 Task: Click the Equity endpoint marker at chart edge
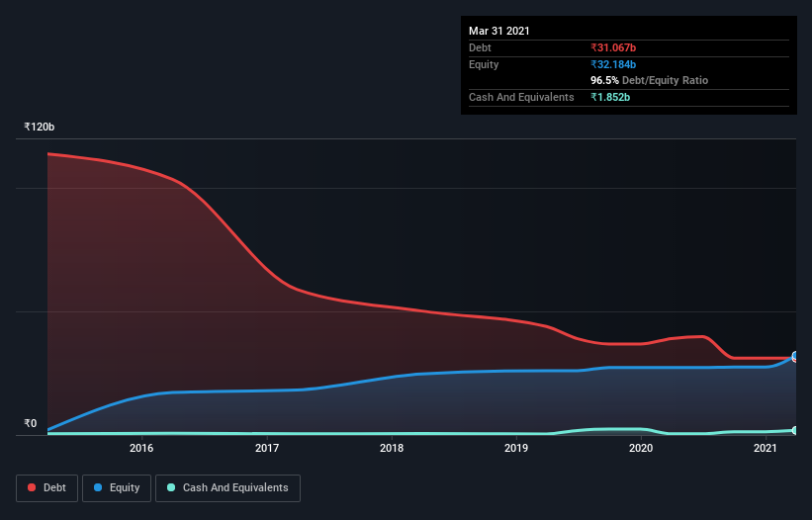pyautogui.click(x=795, y=356)
